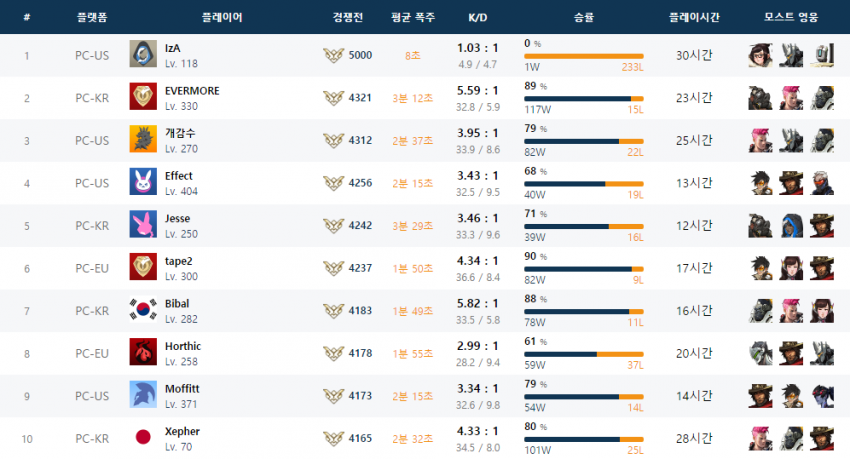Click EVERMORE's 89% win rate bar
This screenshot has width=850, height=459.
[583, 98]
